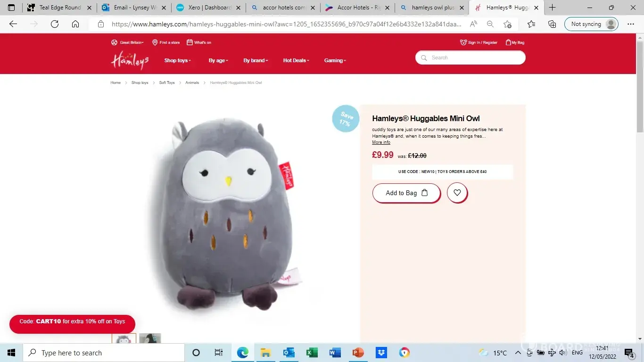Screen dimensions: 644x362
Task: Switch to the Email Outlook tab
Action: pyautogui.click(x=134, y=8)
